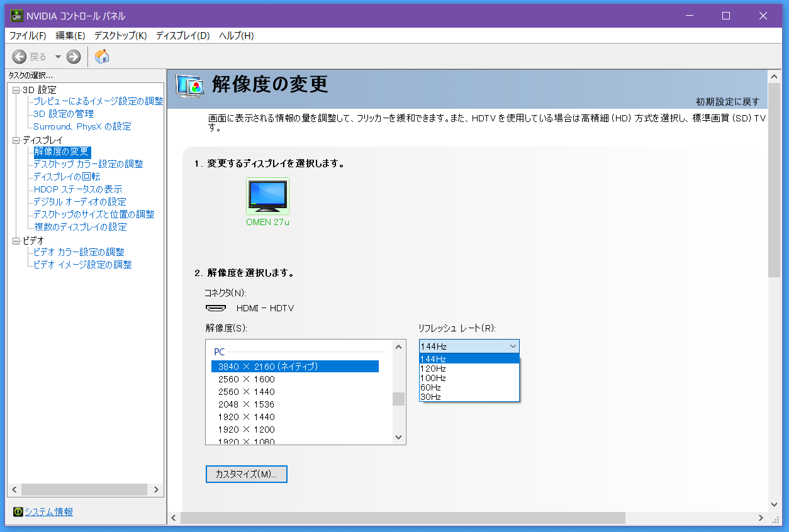Open the back history dropdown arrow
This screenshot has width=789, height=532.
58,57
